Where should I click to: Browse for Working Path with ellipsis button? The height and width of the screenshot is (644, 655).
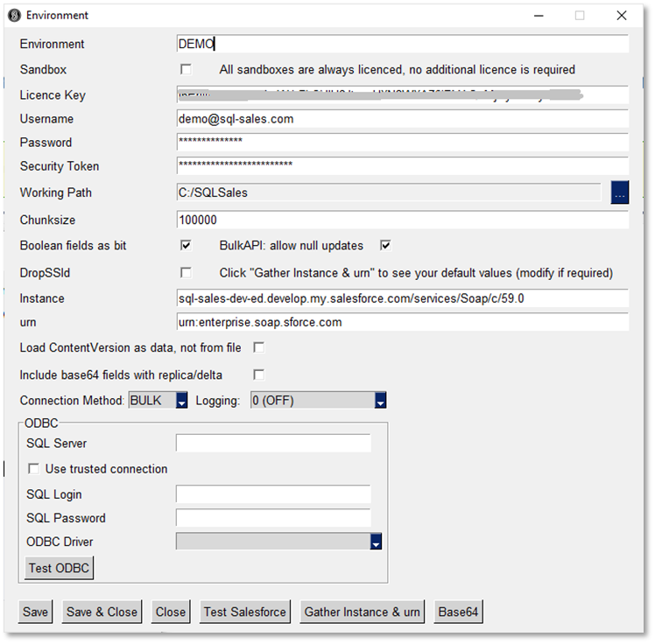pos(619,192)
